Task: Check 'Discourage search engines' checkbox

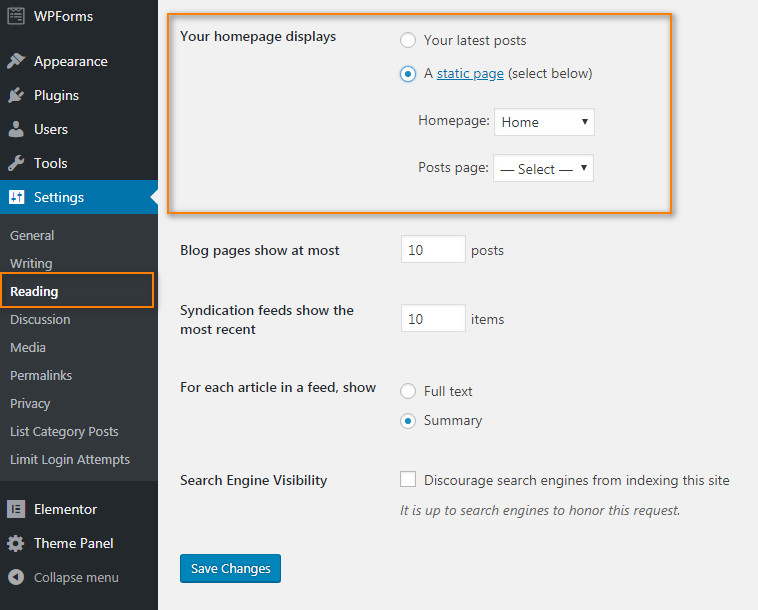Action: click(408, 479)
